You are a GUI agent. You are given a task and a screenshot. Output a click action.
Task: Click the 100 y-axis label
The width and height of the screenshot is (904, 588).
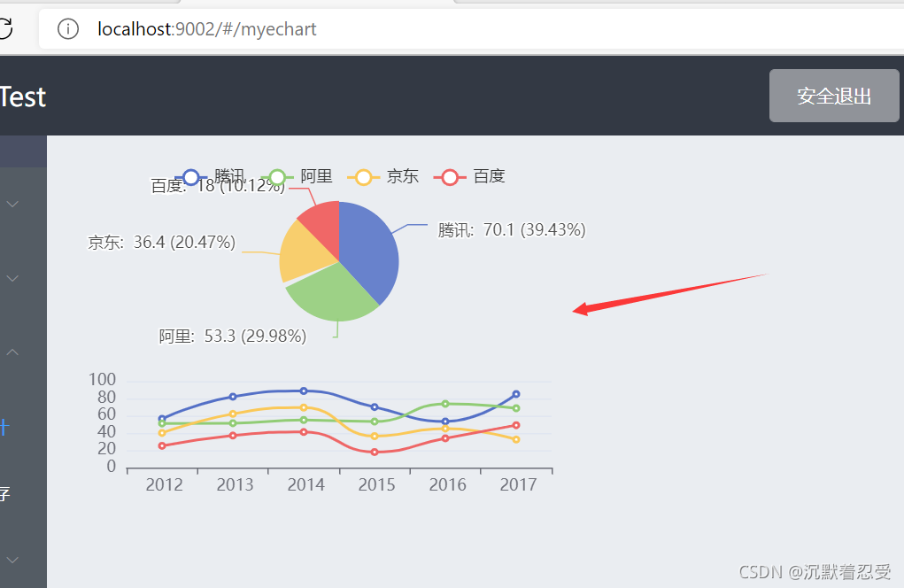[102, 379]
